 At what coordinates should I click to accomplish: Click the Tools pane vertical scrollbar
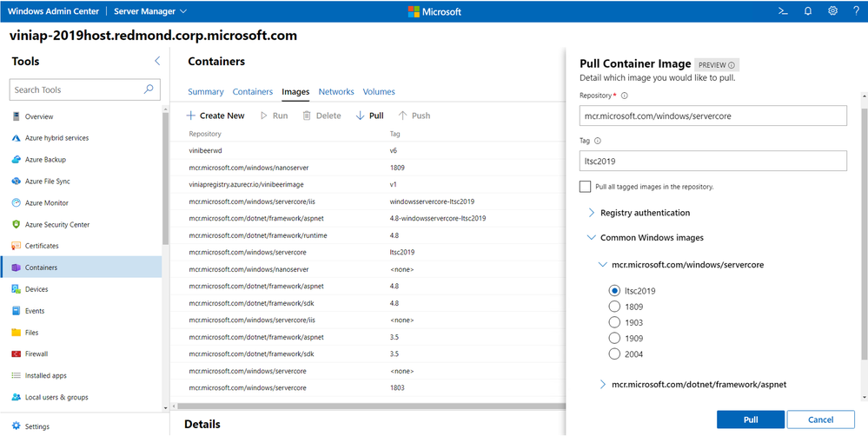[x=164, y=177]
